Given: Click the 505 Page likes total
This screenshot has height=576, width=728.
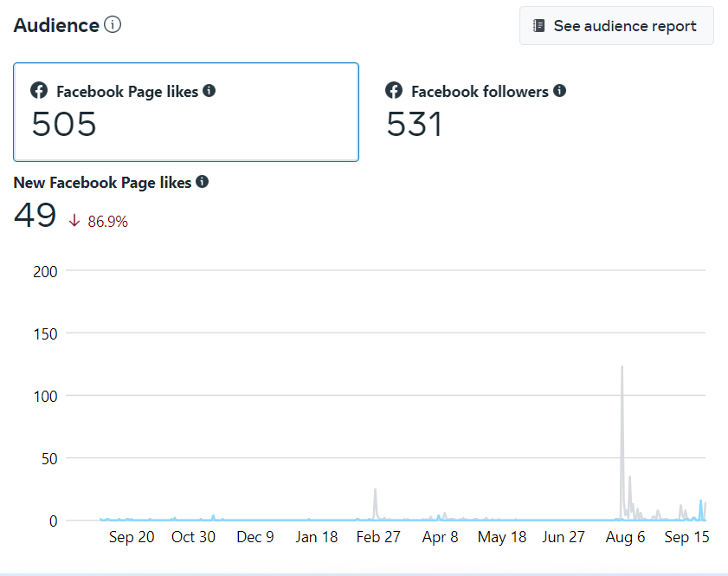Looking at the screenshot, I should pyautogui.click(x=64, y=126).
